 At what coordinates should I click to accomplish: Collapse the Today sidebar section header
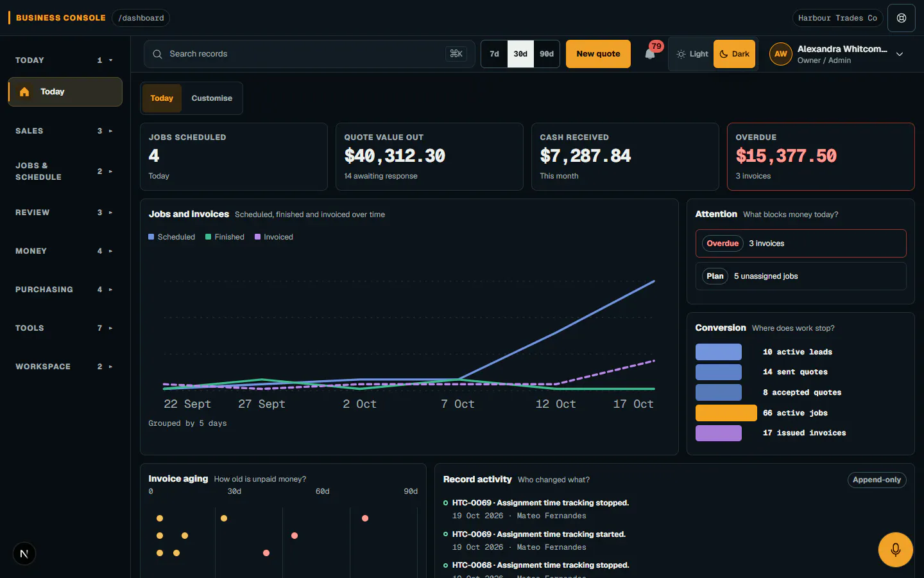pos(64,60)
